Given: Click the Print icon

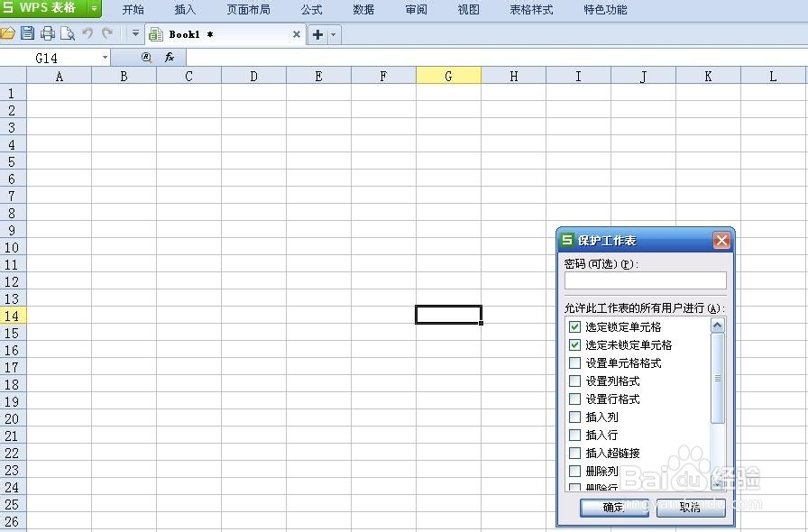Looking at the screenshot, I should click(x=48, y=32).
